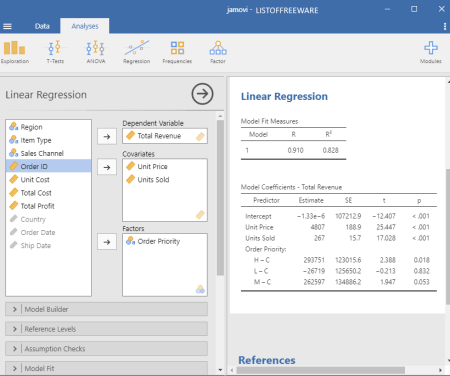Click the Linear Regression results heading
The width and height of the screenshot is (450, 376).
point(284,96)
